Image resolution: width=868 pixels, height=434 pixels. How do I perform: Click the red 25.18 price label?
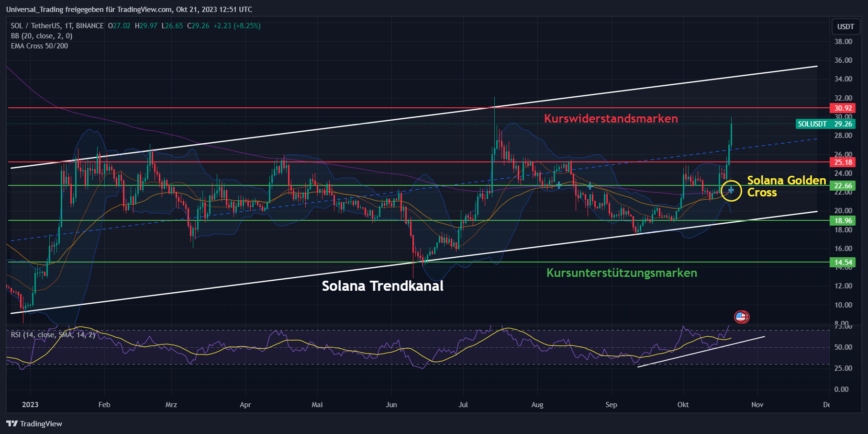[843, 162]
